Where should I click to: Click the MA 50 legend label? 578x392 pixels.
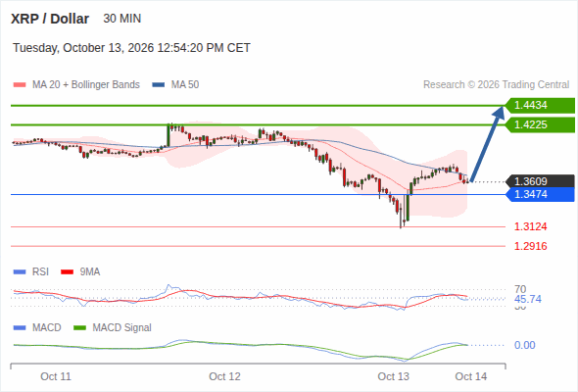[185, 85]
